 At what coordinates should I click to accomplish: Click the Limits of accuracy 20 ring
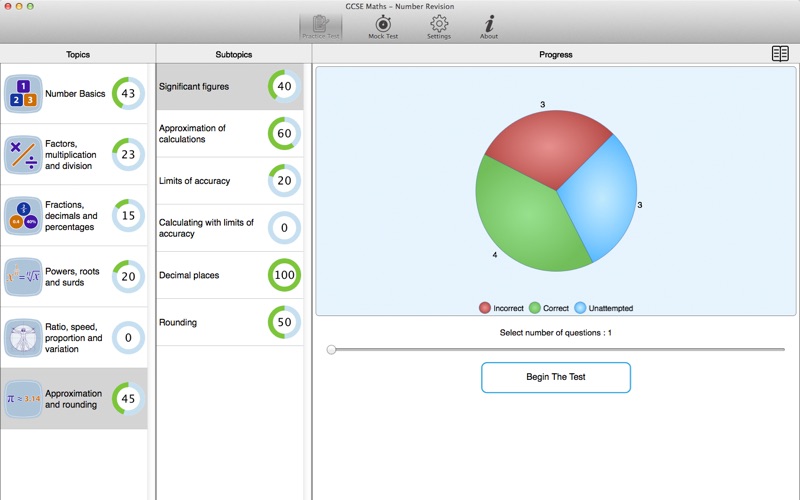(284, 180)
